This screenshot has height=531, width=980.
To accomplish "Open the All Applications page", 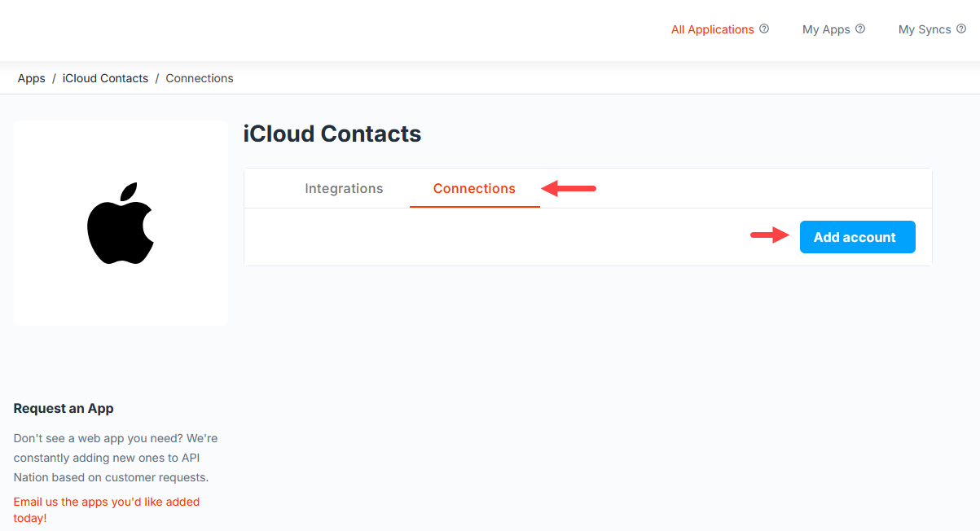I will pos(712,29).
